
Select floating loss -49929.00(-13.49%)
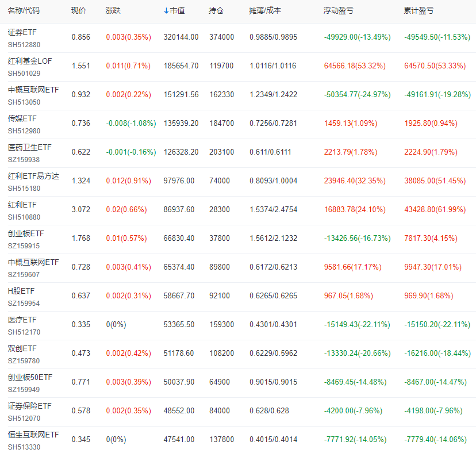point(358,37)
